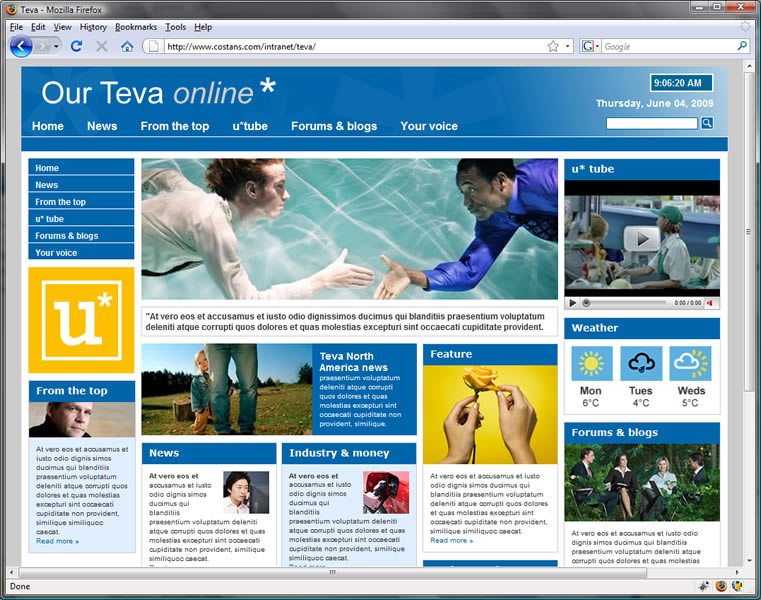Select News in the left sidebar menu
761x600 pixels.
(x=81, y=184)
